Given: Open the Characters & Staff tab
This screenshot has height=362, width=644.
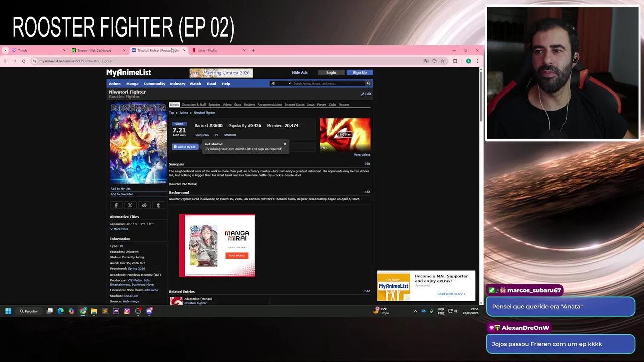Looking at the screenshot, I should point(194,105).
